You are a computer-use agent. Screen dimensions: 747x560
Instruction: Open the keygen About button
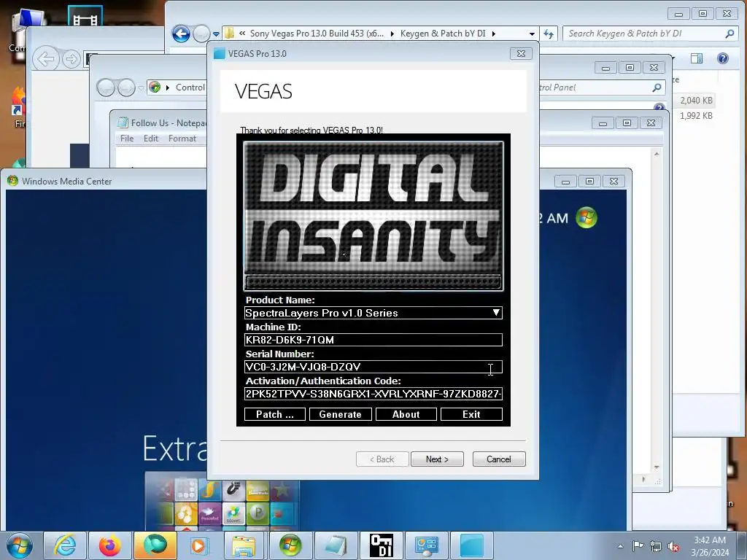coord(406,414)
